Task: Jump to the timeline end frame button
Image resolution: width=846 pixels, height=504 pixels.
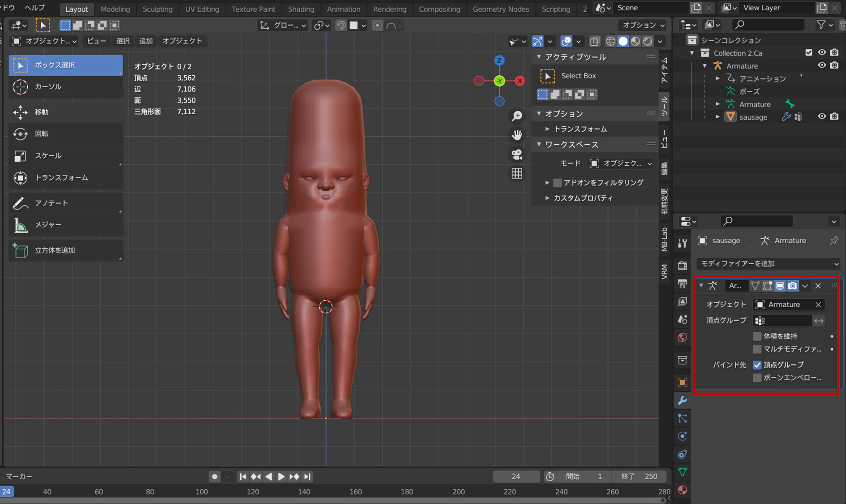Action: tap(307, 476)
